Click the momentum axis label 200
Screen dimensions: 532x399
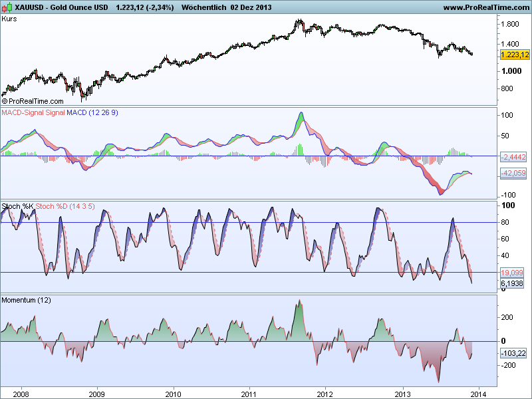tap(507, 318)
